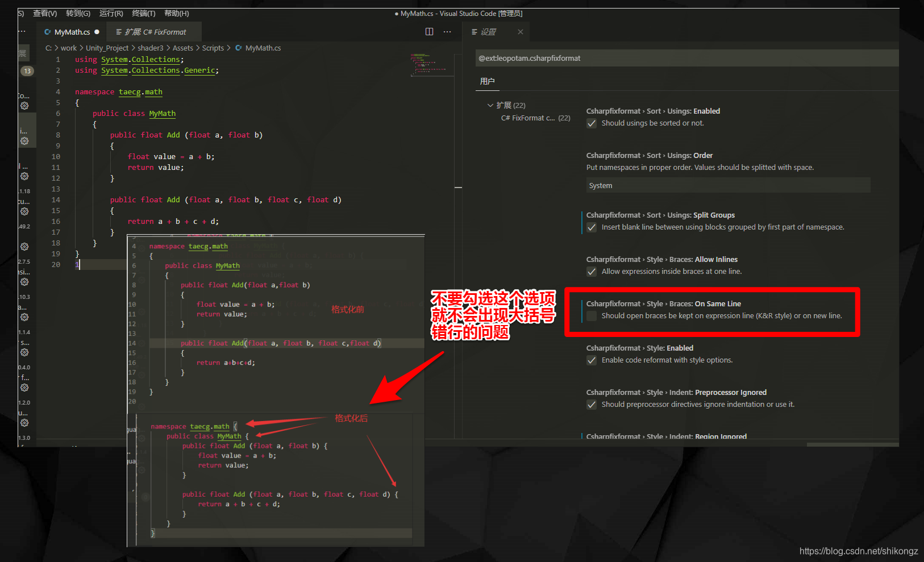Click line number 8 in the gutter
The width and height of the screenshot is (924, 562).
pos(58,135)
